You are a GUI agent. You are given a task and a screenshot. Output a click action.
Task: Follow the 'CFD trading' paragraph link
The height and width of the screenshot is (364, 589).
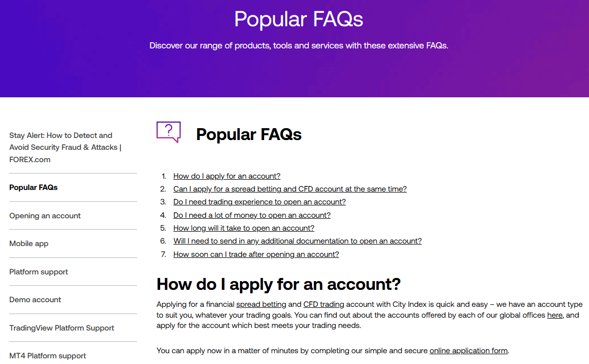click(x=323, y=304)
